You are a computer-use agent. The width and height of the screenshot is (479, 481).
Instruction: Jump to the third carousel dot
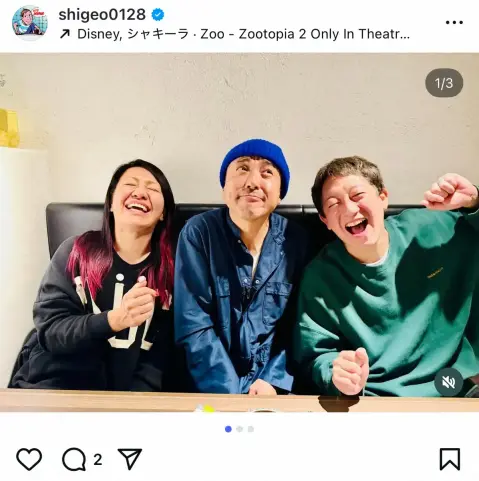point(251,429)
